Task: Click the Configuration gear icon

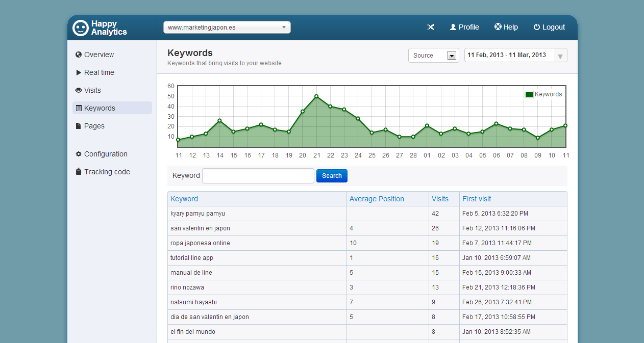Action: 79,154
